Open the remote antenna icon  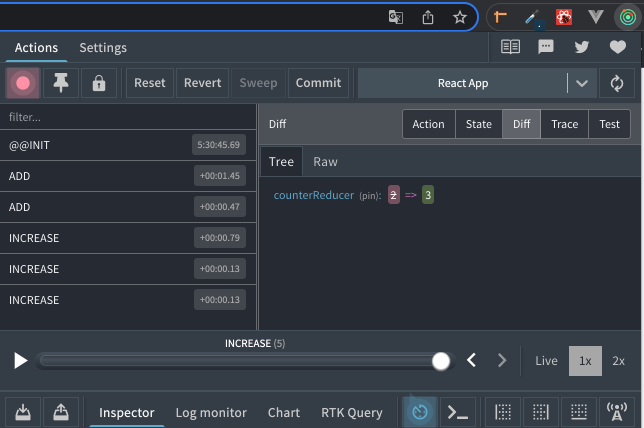(x=617, y=412)
